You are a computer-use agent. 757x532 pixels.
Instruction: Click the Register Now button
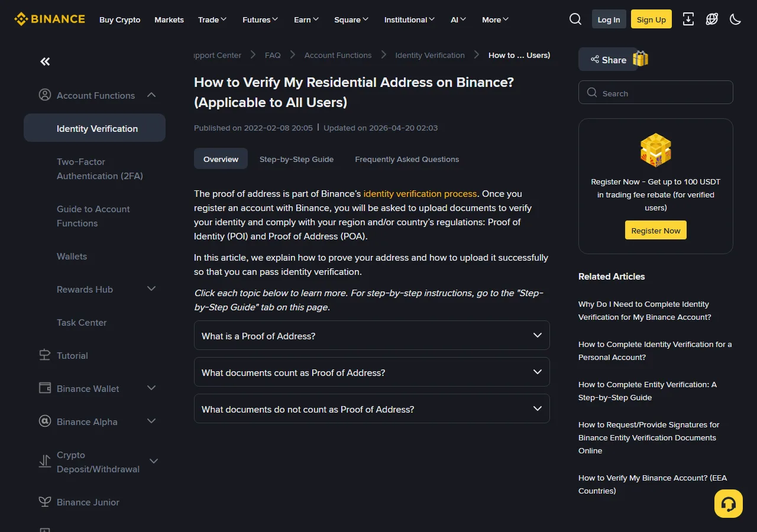click(656, 231)
